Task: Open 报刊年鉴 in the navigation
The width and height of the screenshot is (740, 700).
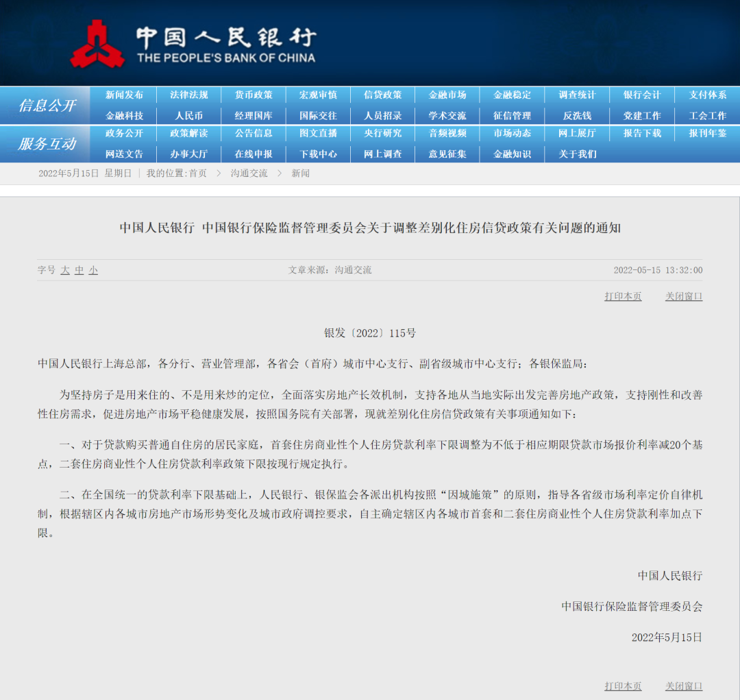Action: pyautogui.click(x=707, y=133)
